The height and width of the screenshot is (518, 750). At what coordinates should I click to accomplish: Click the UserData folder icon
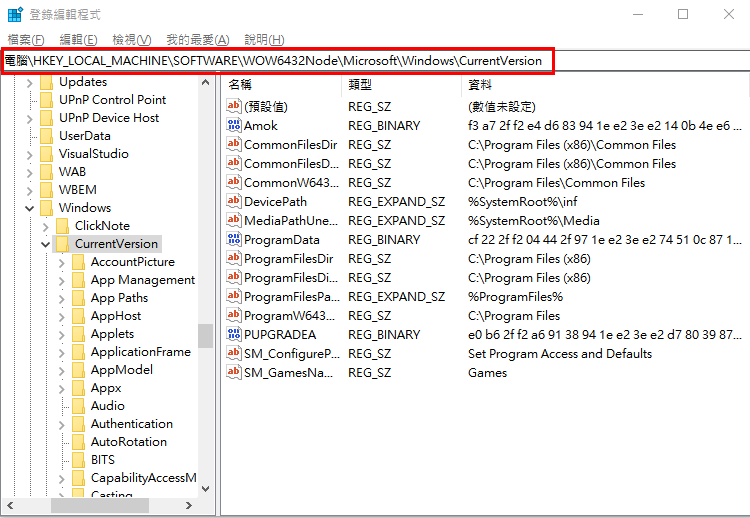[x=47, y=136]
